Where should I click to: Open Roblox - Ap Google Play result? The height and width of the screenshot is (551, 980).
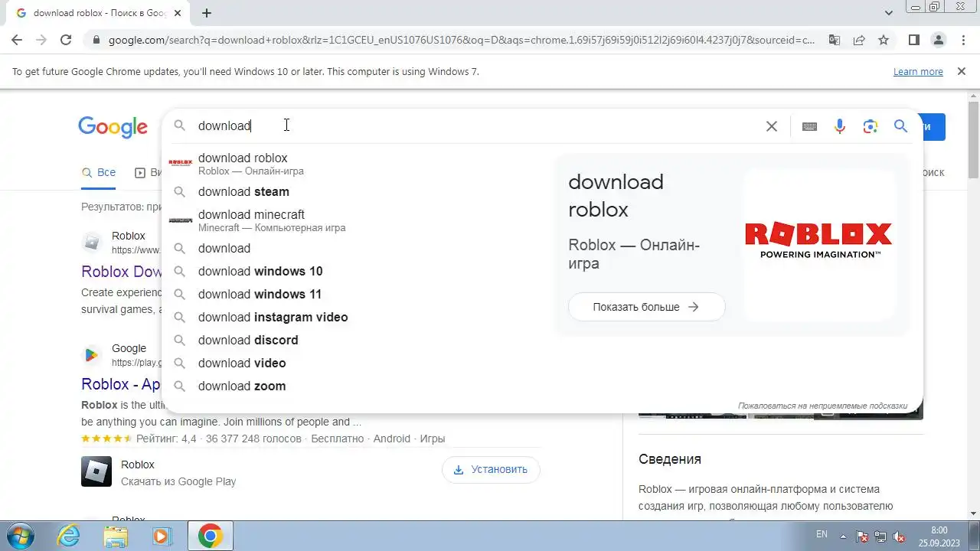tap(121, 384)
